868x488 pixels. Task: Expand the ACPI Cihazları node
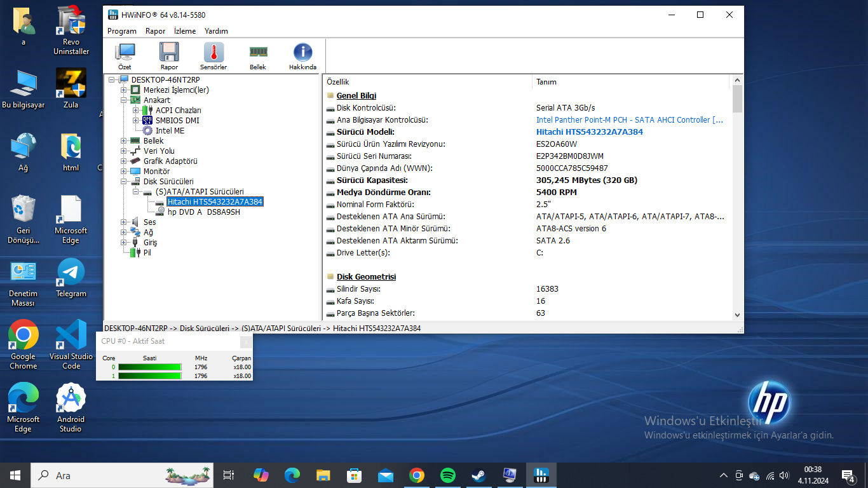coord(136,111)
